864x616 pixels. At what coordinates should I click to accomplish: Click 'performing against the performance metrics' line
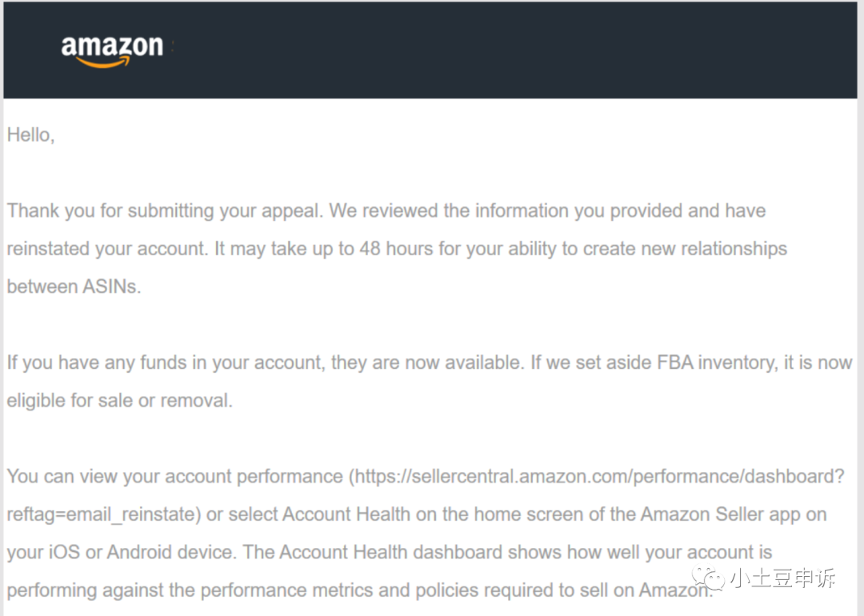pos(359,590)
